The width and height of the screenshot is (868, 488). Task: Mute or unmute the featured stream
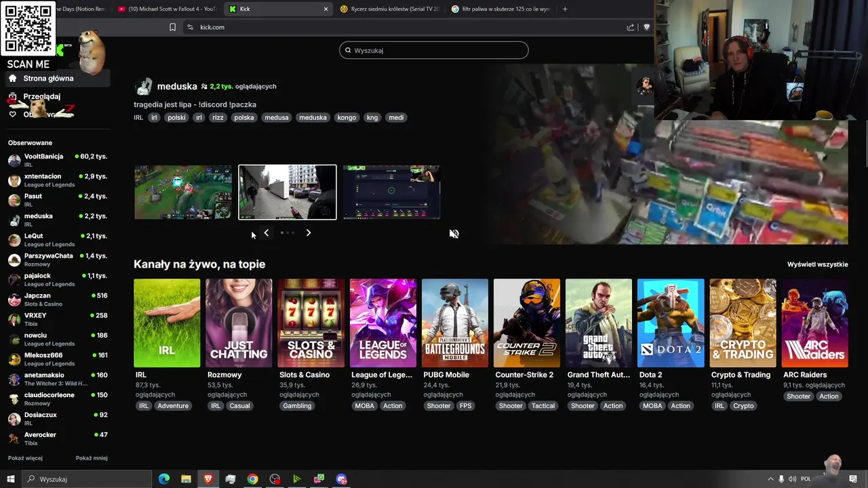coord(454,234)
